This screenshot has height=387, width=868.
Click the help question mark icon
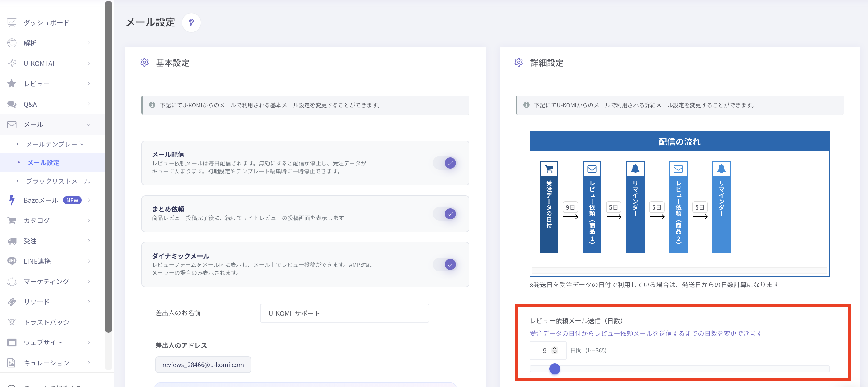[x=191, y=22]
